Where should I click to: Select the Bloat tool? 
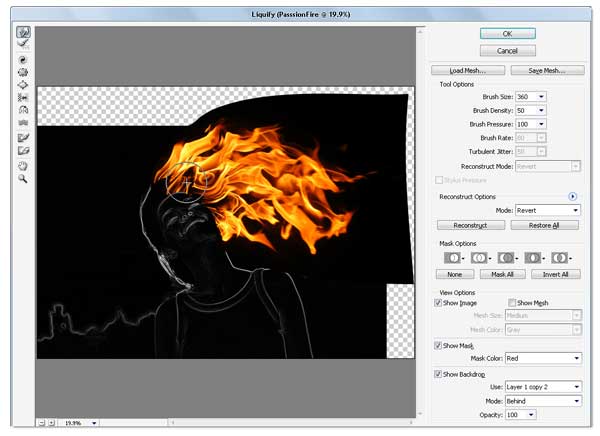22,85
